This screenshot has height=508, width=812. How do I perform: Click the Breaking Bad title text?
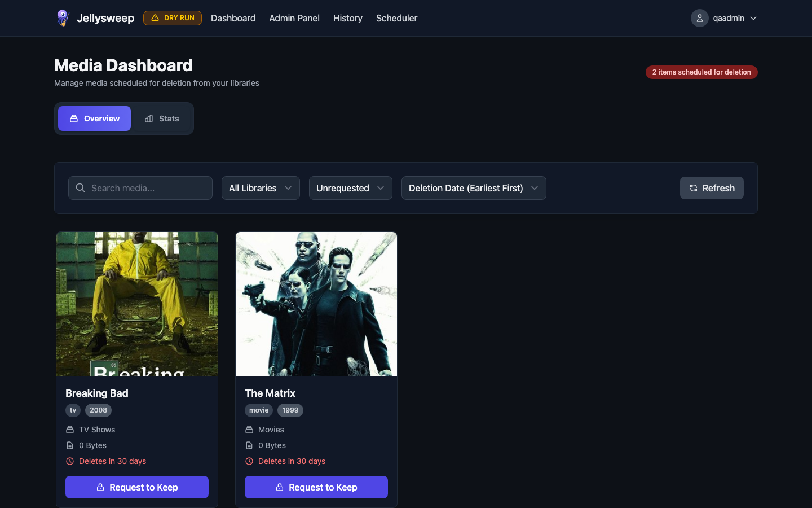click(x=97, y=393)
